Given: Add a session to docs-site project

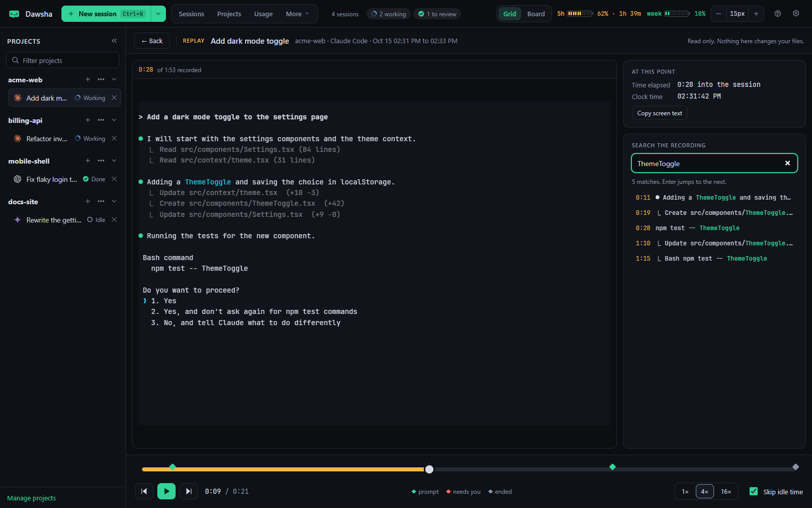Looking at the screenshot, I should point(88,201).
